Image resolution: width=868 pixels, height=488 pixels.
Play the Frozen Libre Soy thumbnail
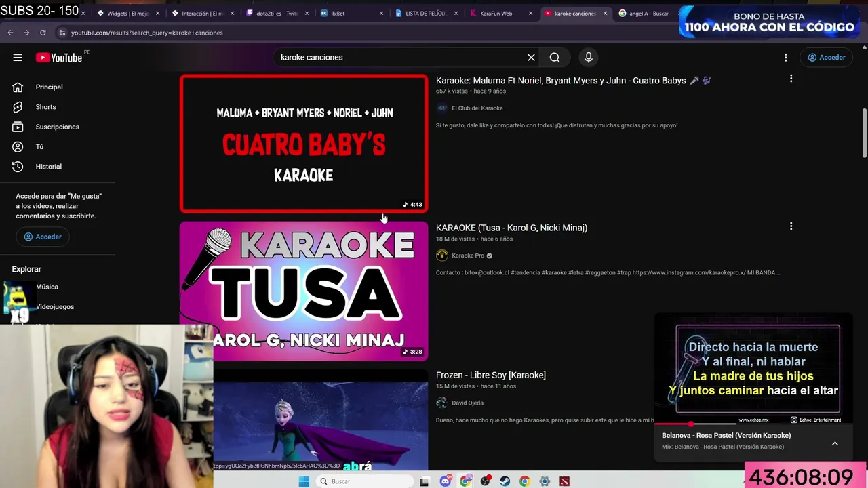321,420
